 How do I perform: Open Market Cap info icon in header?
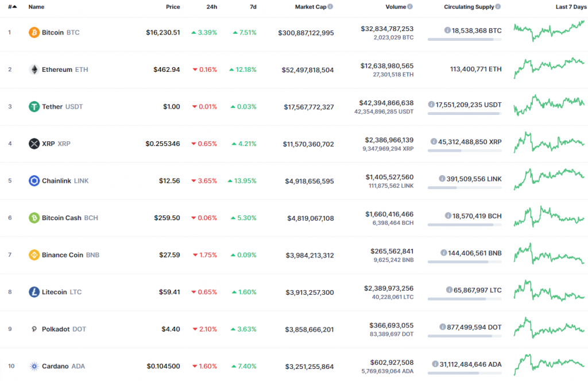pos(330,7)
